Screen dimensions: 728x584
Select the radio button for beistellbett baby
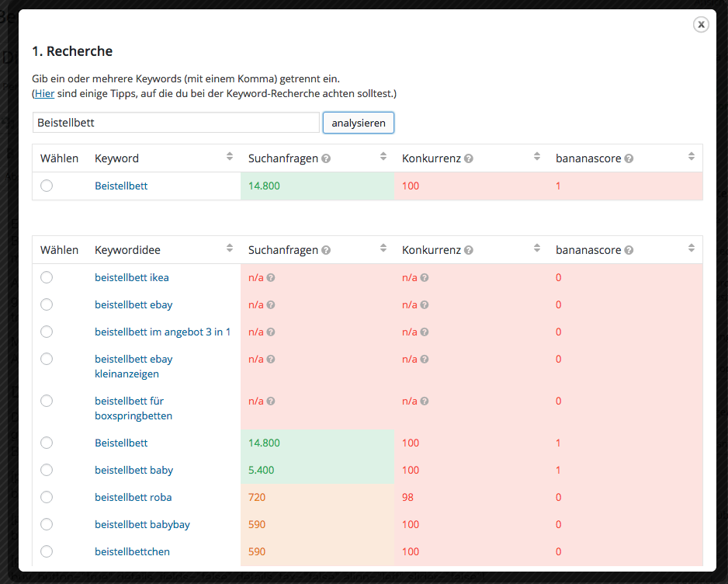47,470
